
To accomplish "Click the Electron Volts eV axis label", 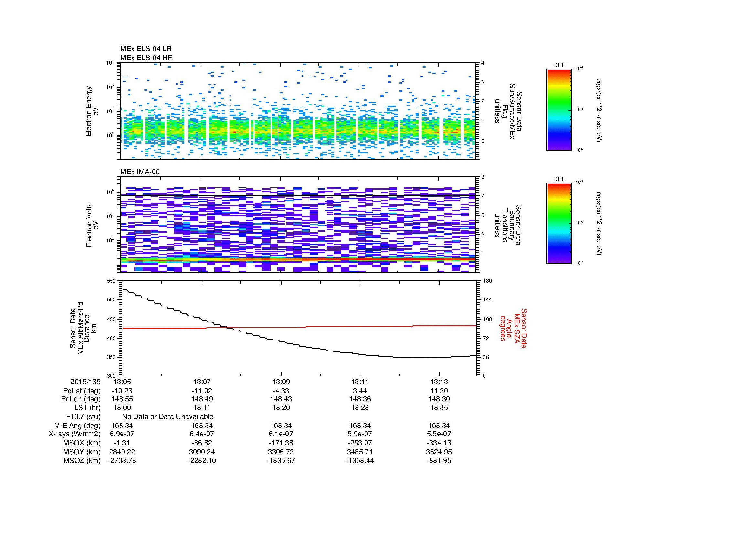I will pos(92,225).
